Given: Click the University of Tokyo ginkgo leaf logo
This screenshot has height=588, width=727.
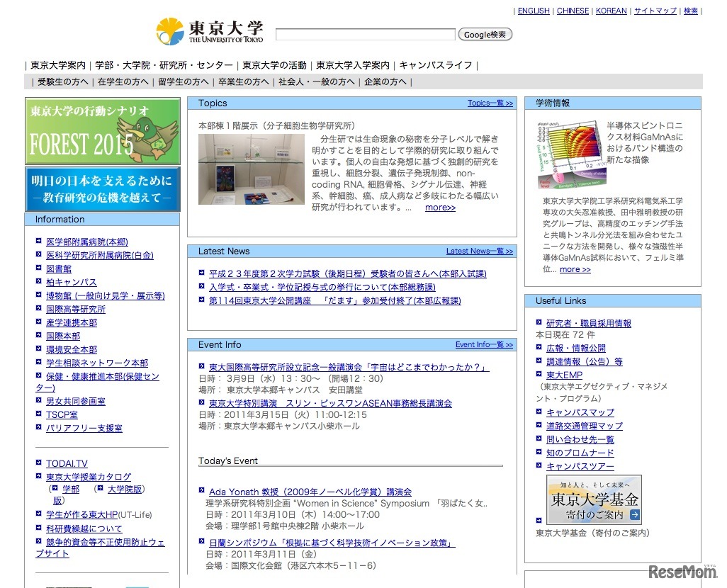Looking at the screenshot, I should pyautogui.click(x=170, y=30).
